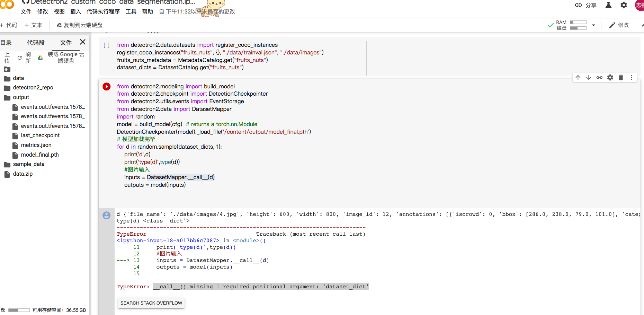Screen dimensions: 644x315
Task: Delete the current code cell
Action: pyautogui.click(x=621, y=77)
